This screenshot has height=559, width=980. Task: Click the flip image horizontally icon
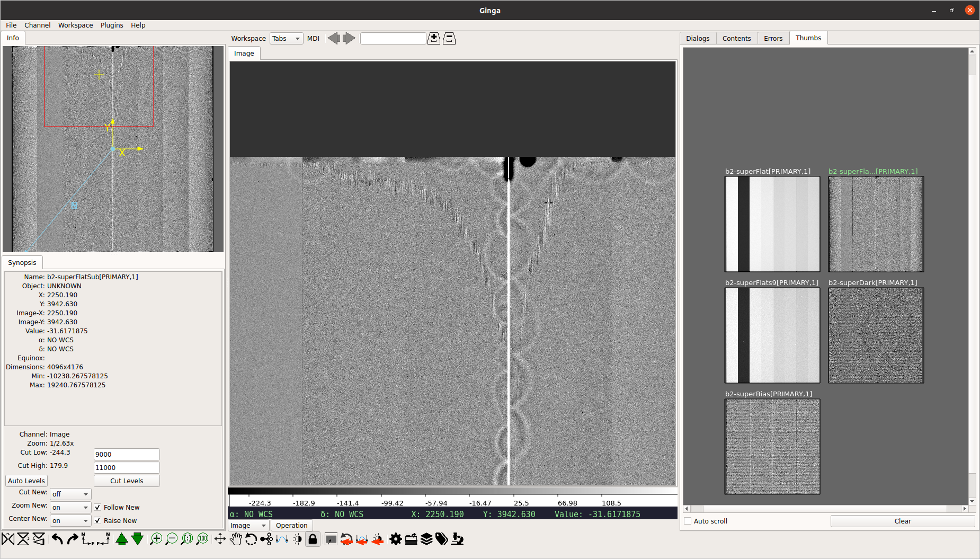[x=8, y=539]
